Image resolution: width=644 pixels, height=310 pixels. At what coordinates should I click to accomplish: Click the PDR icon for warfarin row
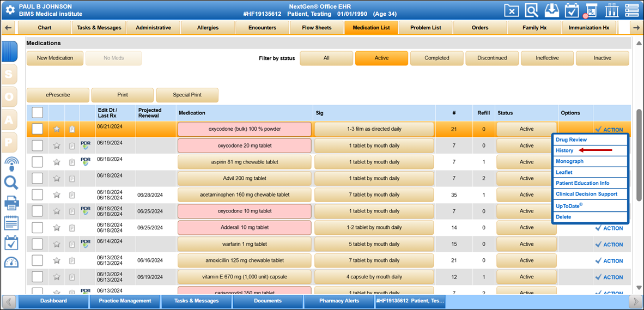pyautogui.click(x=86, y=244)
